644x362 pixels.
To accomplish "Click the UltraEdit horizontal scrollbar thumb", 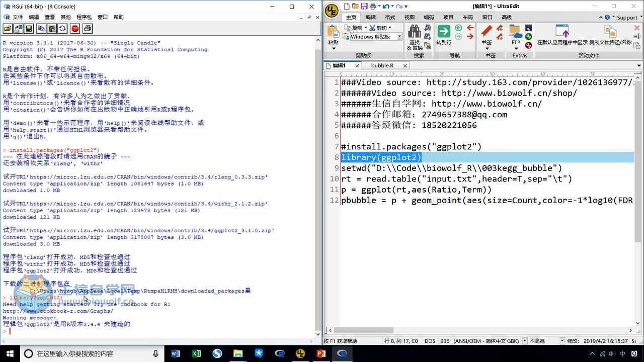I will (363, 330).
